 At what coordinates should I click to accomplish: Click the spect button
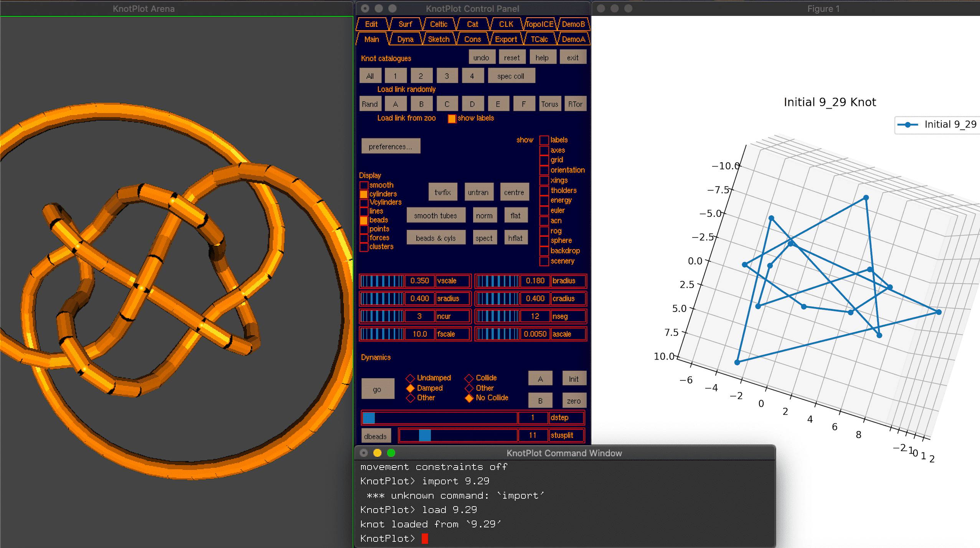[x=484, y=238]
